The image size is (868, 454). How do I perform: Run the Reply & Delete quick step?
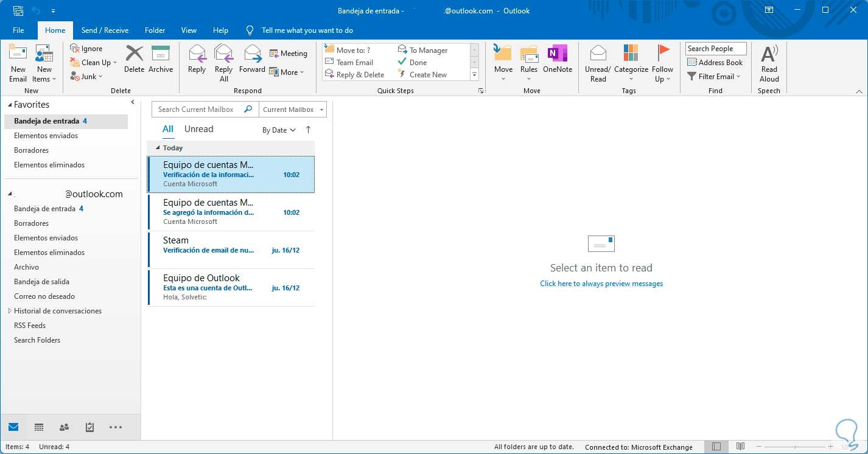pos(355,74)
